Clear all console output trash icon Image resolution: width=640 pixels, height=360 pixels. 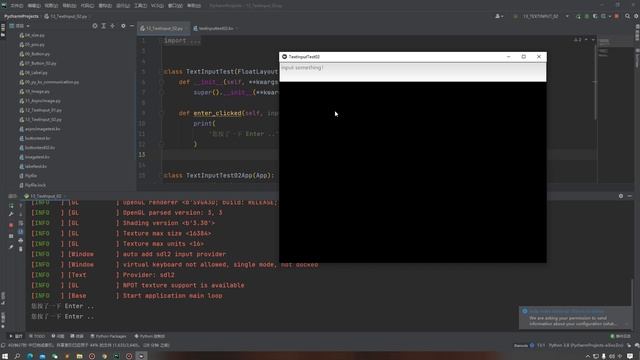21,249
